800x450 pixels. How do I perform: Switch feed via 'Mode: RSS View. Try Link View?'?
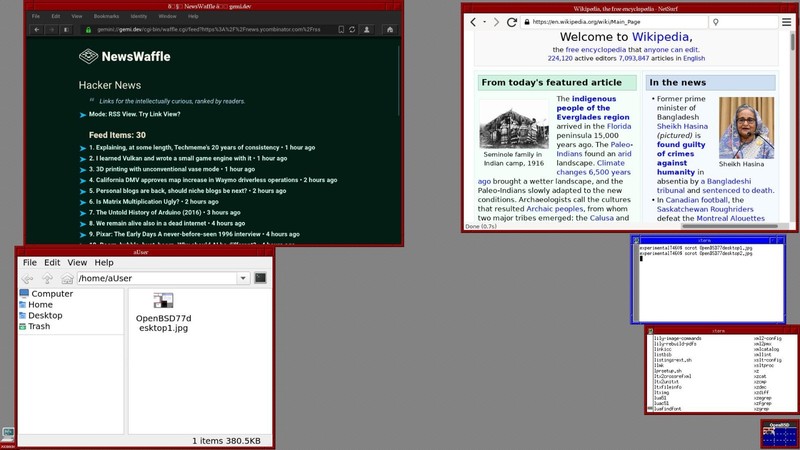pos(134,114)
